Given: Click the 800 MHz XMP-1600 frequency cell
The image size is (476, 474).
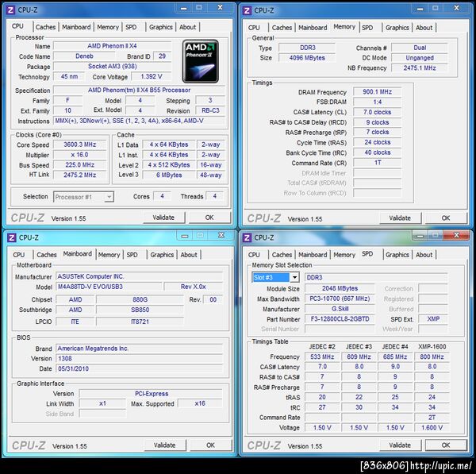Looking at the screenshot, I should pyautogui.click(x=432, y=356).
